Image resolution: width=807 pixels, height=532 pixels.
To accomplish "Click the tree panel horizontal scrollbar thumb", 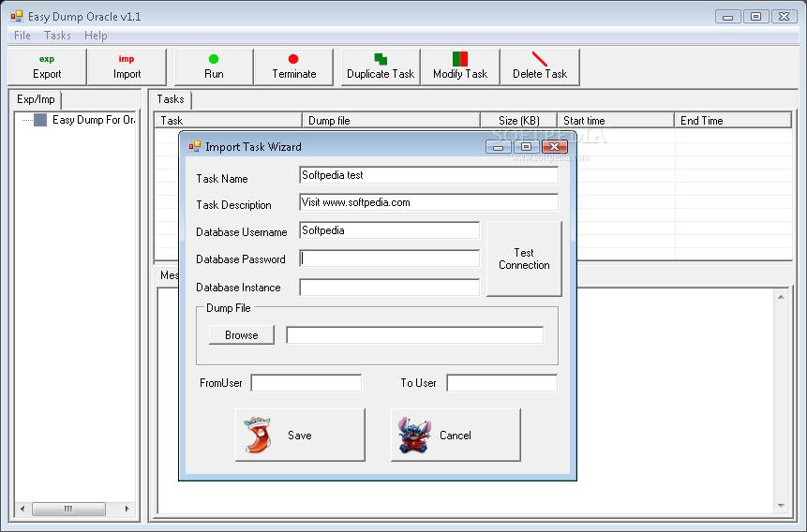I will pyautogui.click(x=68, y=509).
